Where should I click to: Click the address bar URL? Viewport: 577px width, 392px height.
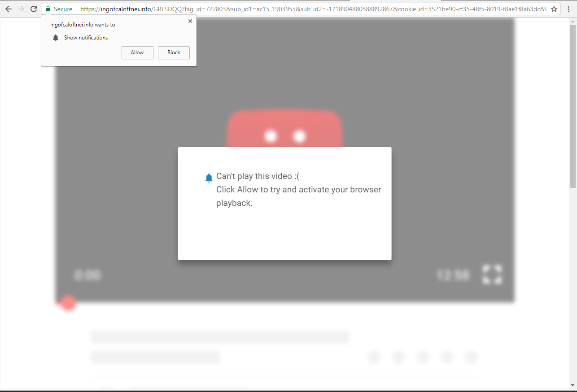pos(313,9)
